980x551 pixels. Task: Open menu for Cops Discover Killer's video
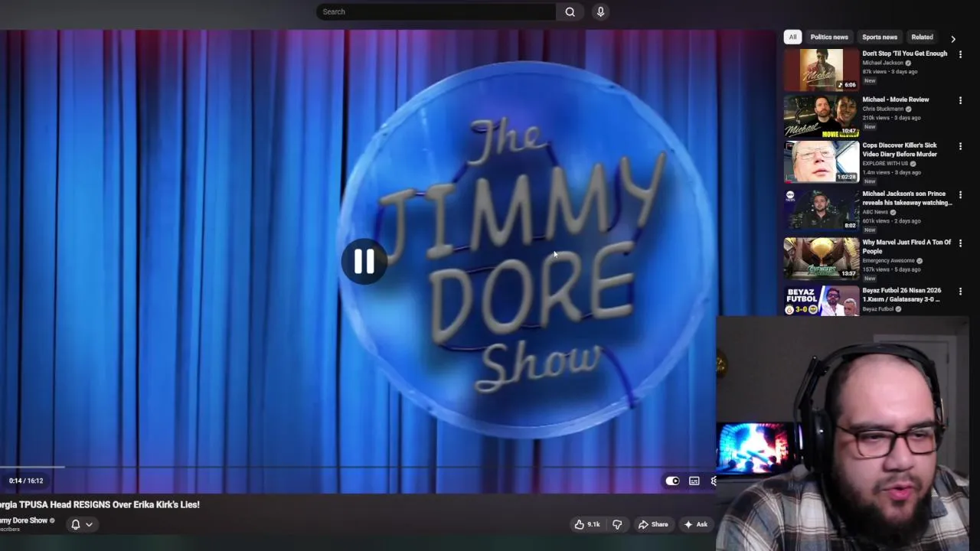coord(960,146)
